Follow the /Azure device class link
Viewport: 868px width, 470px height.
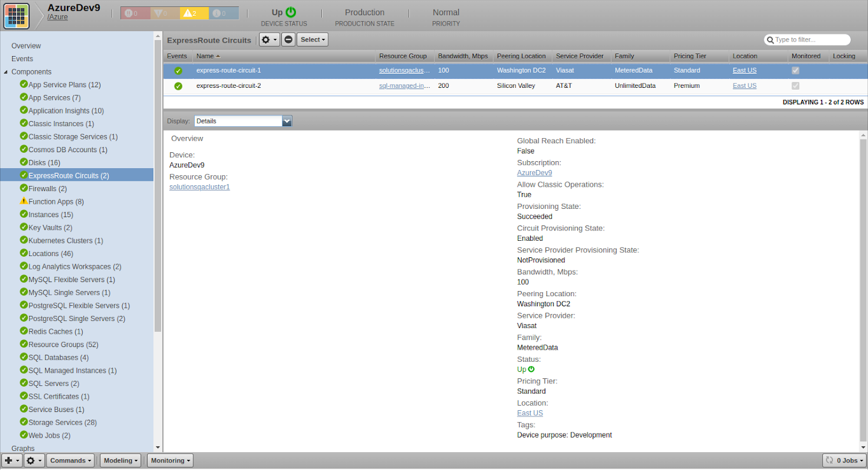coord(58,17)
